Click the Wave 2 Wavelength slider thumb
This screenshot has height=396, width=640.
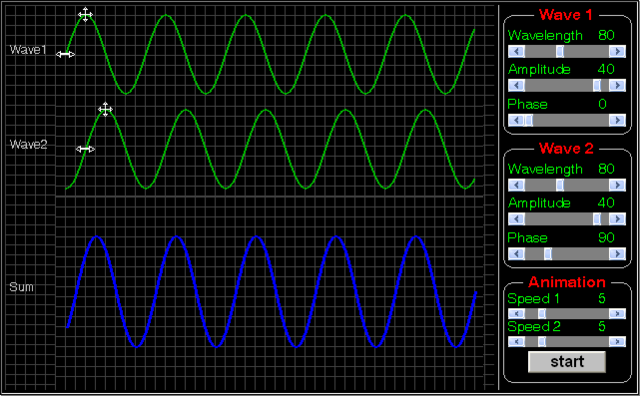[x=560, y=185]
